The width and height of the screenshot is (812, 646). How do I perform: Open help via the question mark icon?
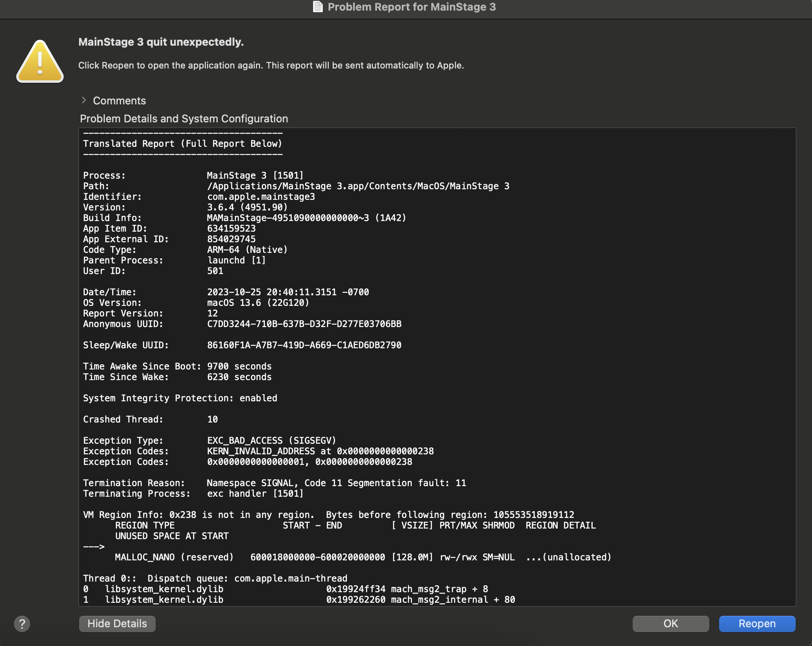click(x=21, y=624)
